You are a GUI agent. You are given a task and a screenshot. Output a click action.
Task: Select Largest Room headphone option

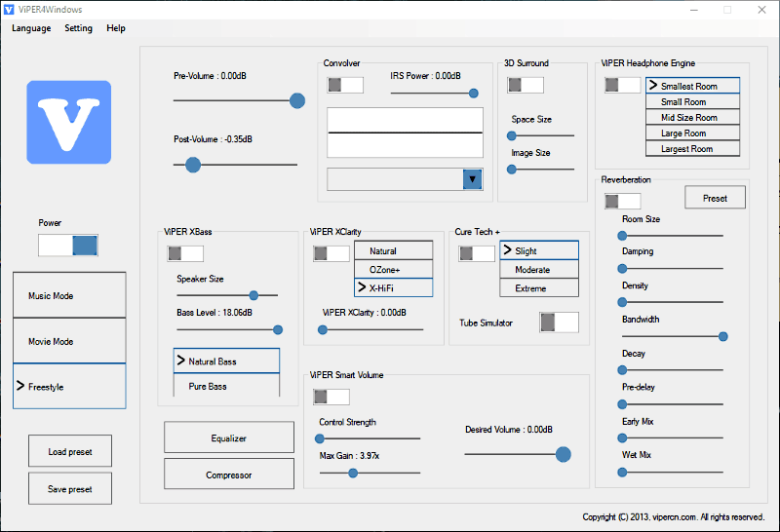[x=692, y=149]
